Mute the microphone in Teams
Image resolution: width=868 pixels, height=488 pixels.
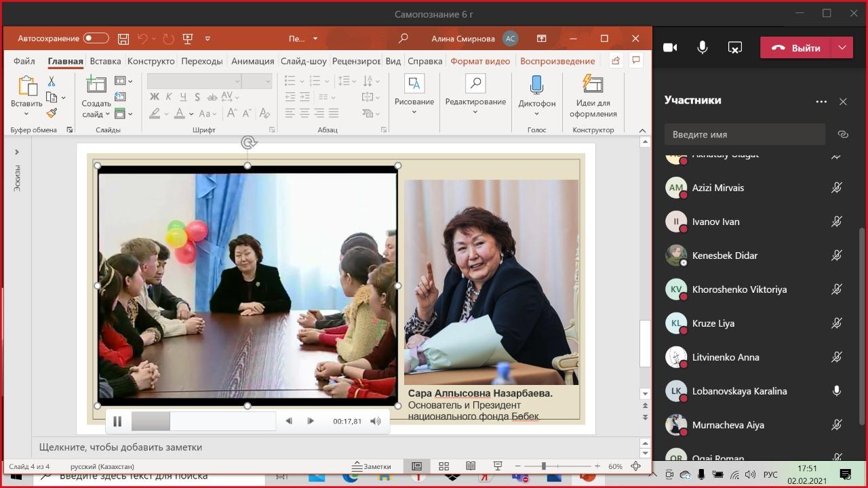pos(703,47)
